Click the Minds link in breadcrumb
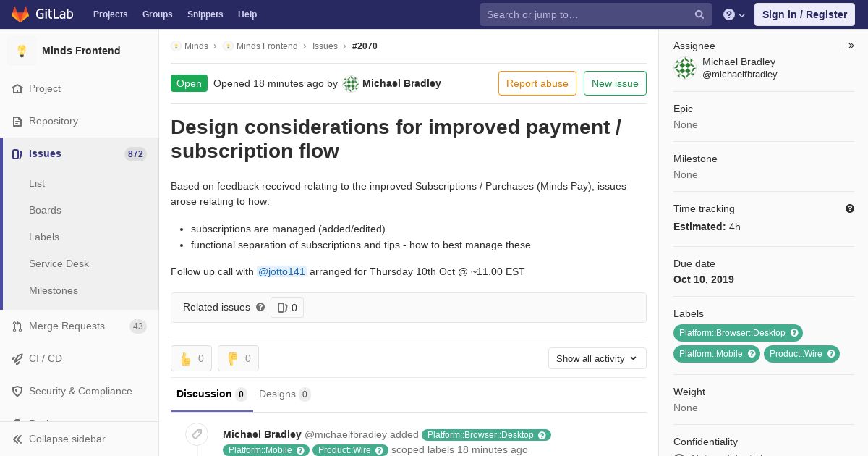This screenshot has height=456, width=868. click(196, 46)
